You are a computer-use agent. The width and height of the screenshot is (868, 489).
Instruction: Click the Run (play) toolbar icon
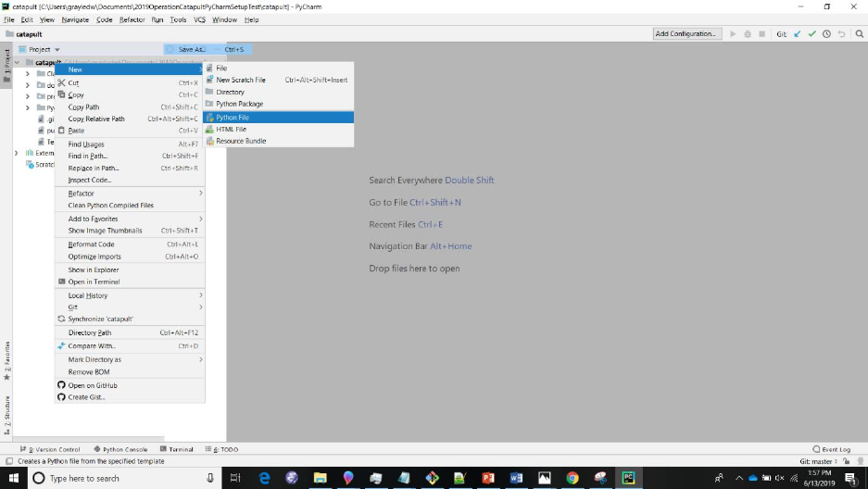coord(733,33)
